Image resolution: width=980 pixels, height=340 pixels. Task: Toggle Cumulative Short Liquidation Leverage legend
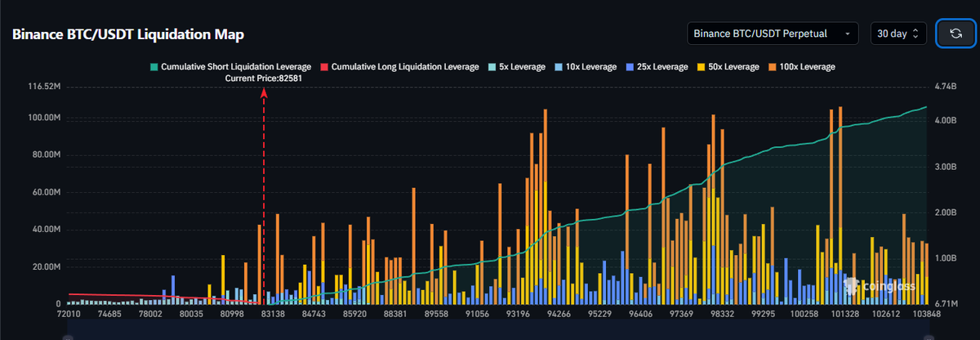click(x=230, y=66)
